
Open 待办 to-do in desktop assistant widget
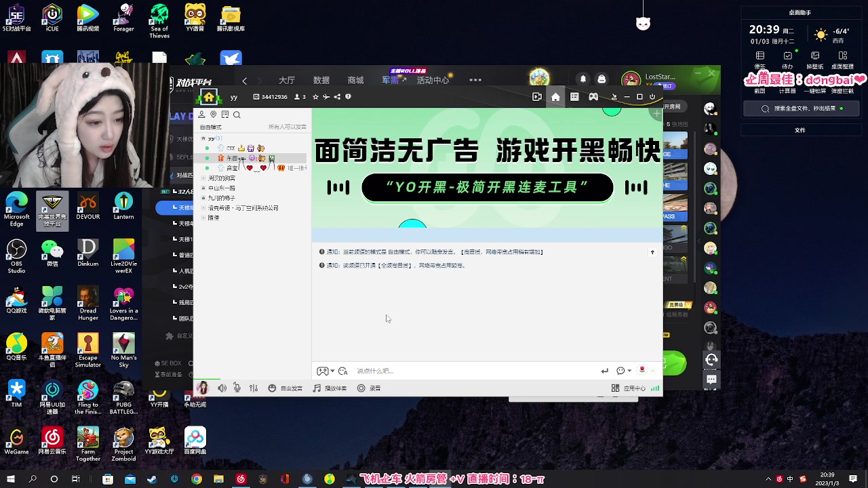(787, 60)
